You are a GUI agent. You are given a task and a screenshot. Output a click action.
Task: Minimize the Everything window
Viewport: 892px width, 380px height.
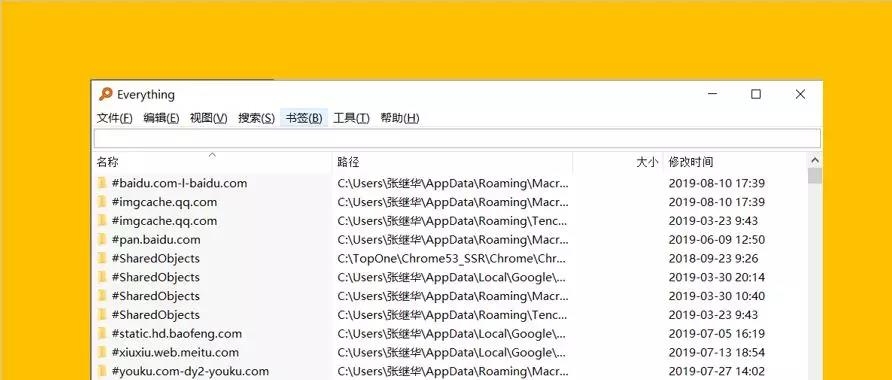click(x=712, y=94)
